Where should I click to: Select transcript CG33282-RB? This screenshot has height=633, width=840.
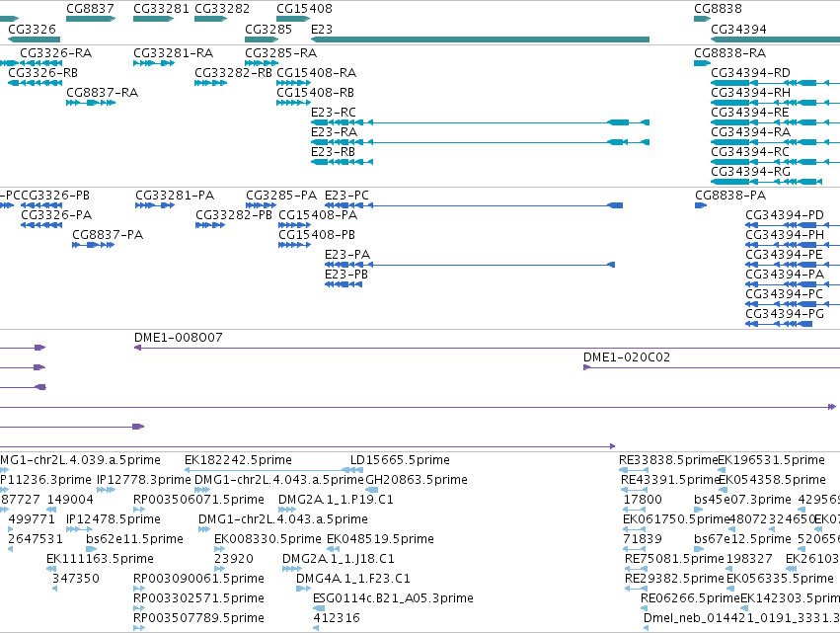pos(233,73)
